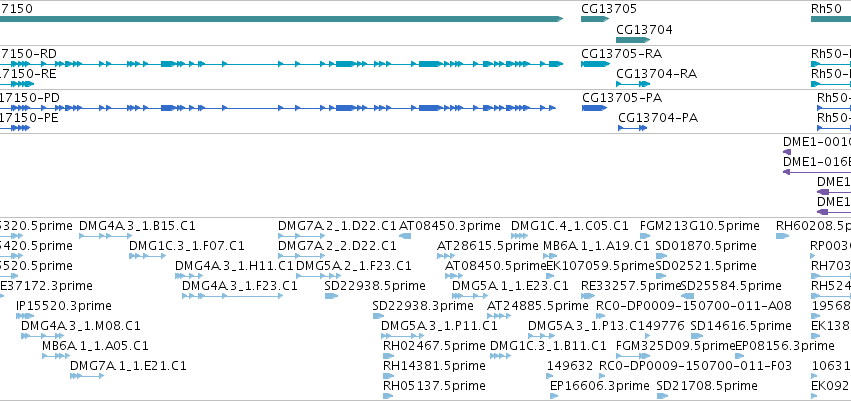The width and height of the screenshot is (851, 401).
Task: Click the MB6A.1_1.A19.C1 label
Action: pos(596,246)
